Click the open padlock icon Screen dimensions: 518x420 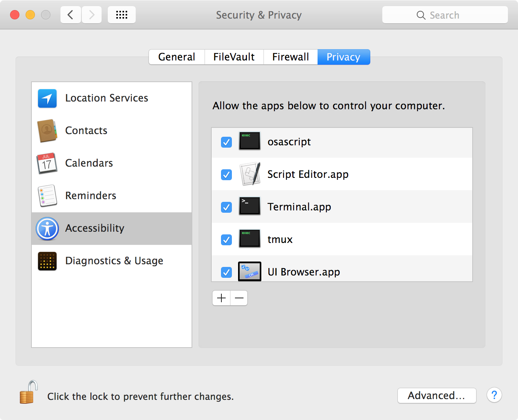[29, 392]
